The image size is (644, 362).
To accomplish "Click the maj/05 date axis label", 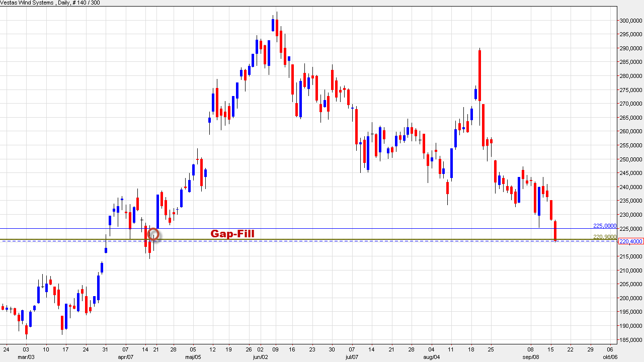I will point(194,357).
